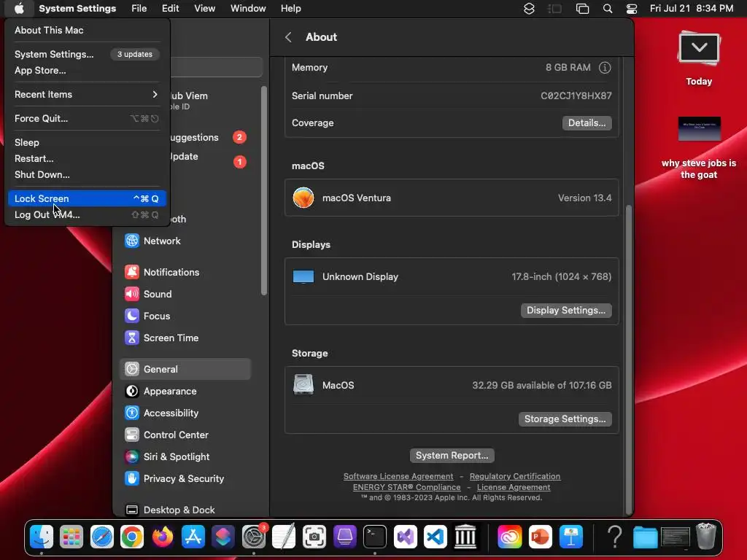Open the App Store dock icon

[193, 537]
